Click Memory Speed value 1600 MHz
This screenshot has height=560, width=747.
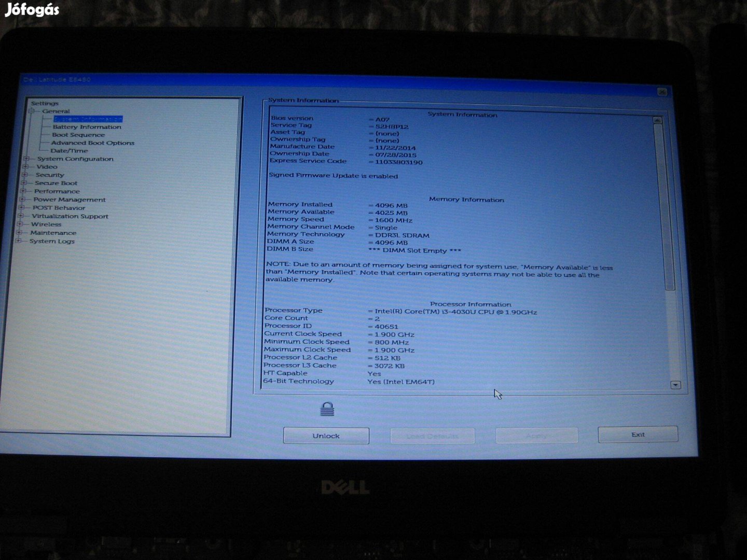[394, 220]
